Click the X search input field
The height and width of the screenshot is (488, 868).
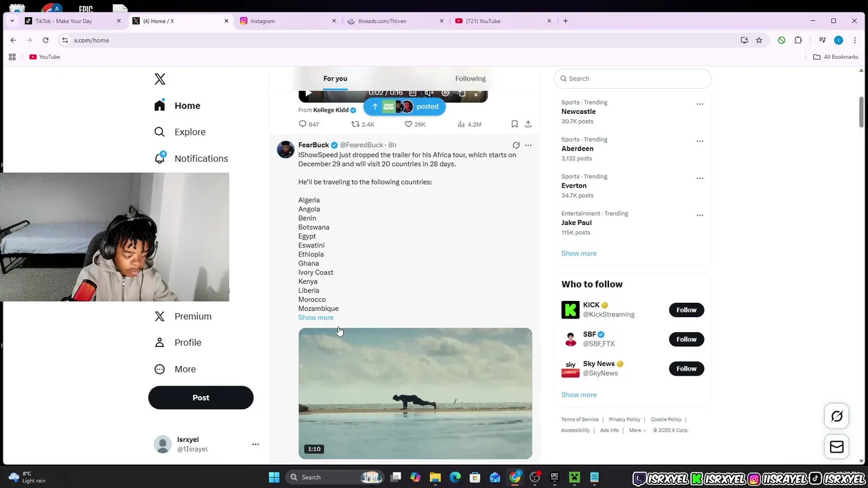[633, 79]
